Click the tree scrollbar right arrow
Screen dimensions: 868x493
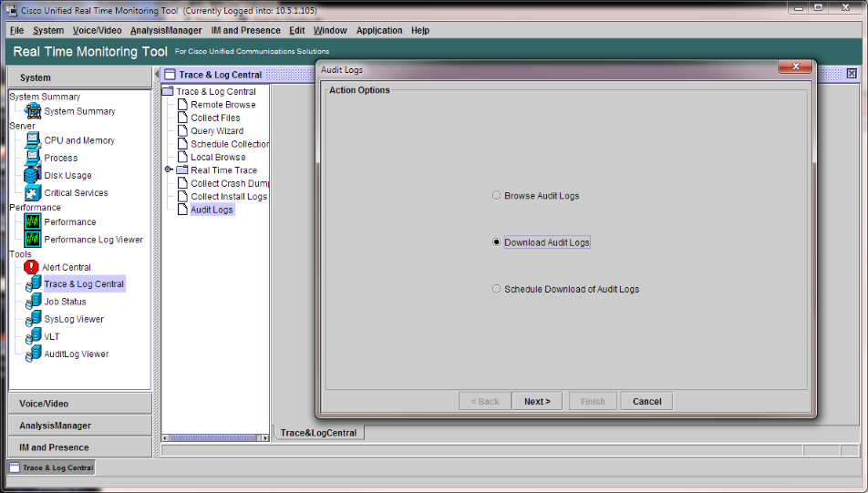[265, 437]
